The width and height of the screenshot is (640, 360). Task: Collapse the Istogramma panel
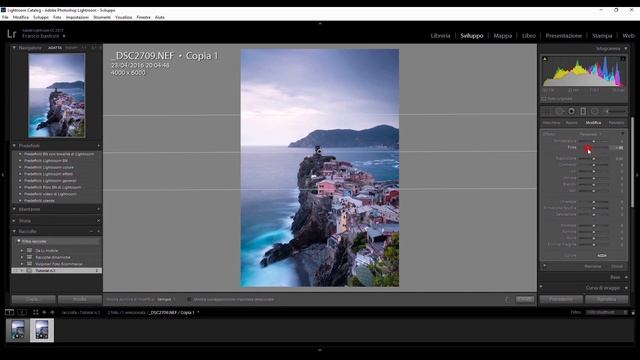[x=626, y=49]
